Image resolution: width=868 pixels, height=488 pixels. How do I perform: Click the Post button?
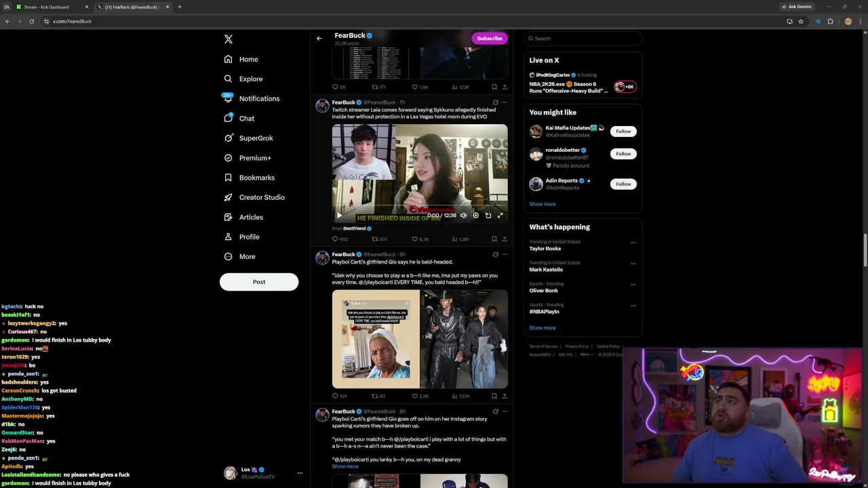pyautogui.click(x=259, y=282)
